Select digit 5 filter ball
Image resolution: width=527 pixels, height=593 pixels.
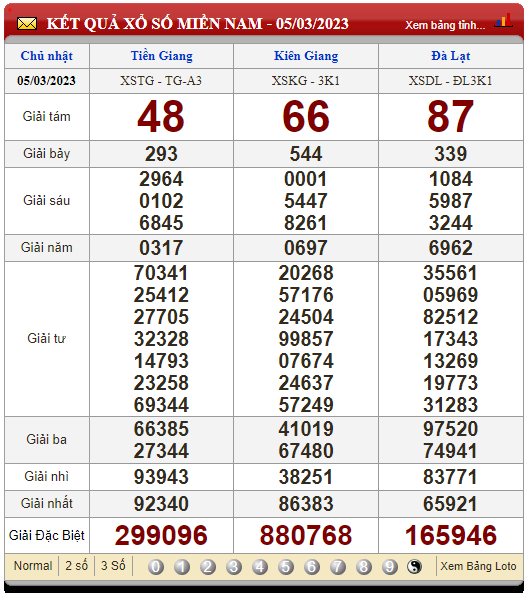pos(286,567)
